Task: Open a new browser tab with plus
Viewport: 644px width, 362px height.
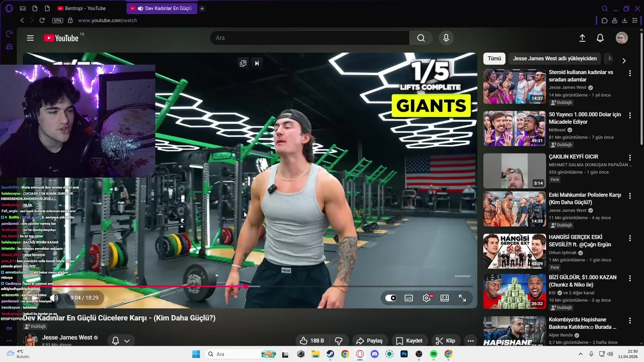Action: pyautogui.click(x=202, y=9)
